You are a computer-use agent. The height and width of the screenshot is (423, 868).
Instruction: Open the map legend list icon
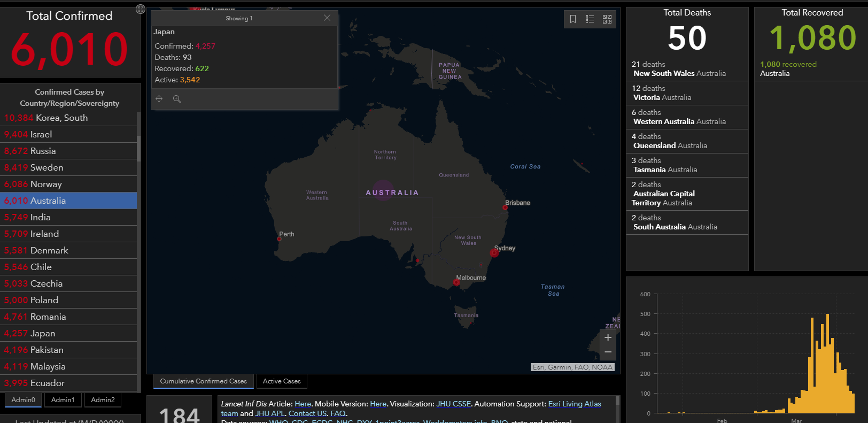590,19
